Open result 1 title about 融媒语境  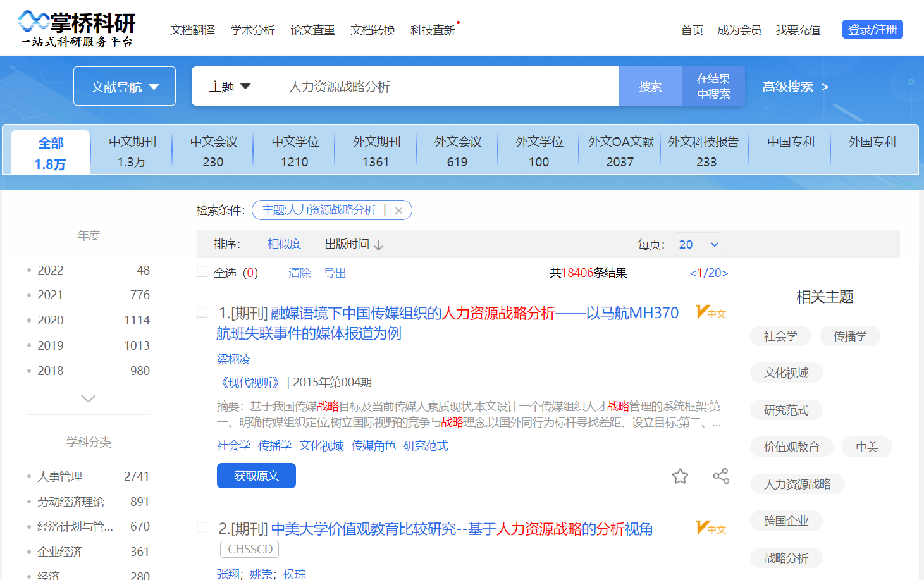pos(447,323)
